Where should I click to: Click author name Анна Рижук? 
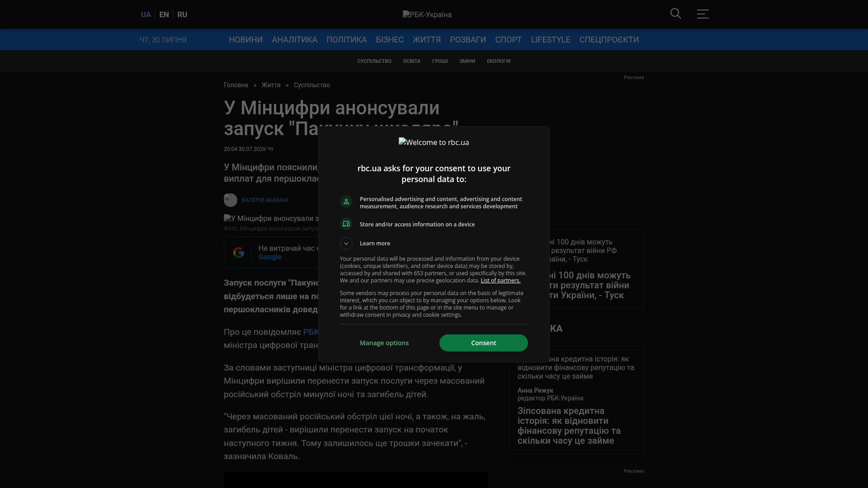point(535,390)
